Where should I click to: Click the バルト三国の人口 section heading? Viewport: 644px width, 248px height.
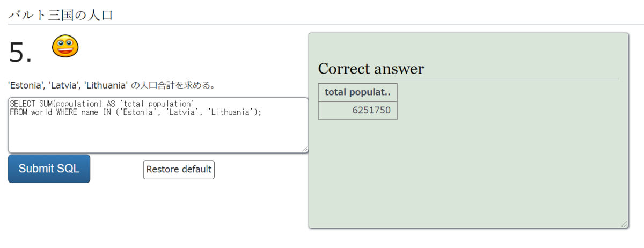click(61, 14)
